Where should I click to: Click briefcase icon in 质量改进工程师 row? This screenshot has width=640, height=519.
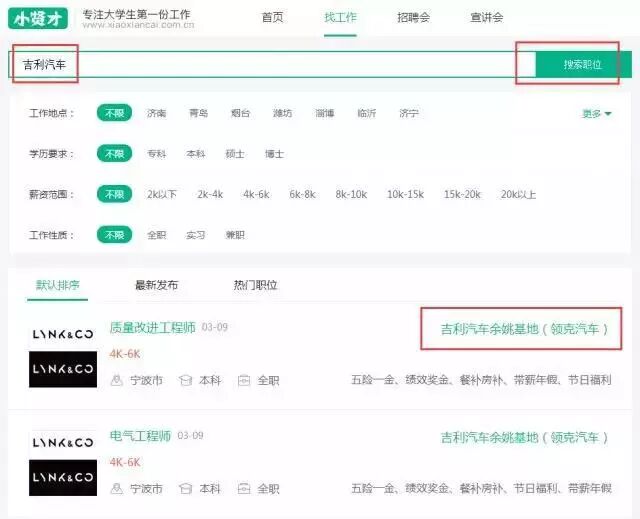point(244,380)
